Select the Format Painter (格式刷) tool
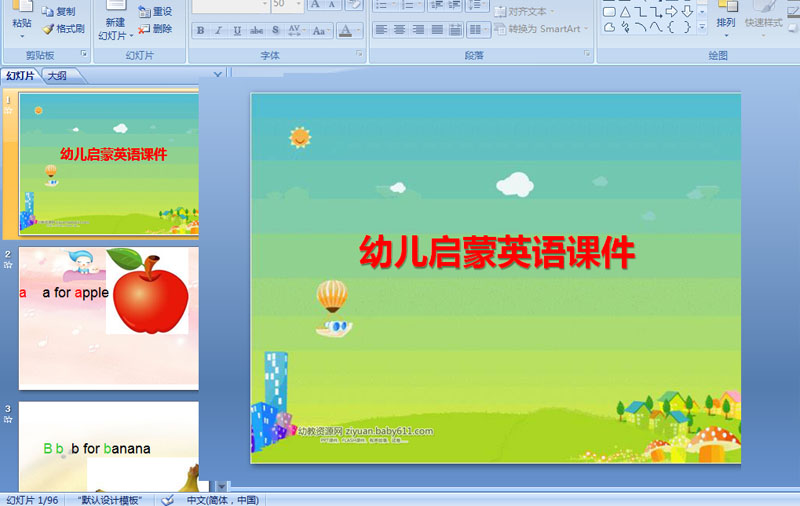Screen dimensions: 800x506 coord(64,29)
